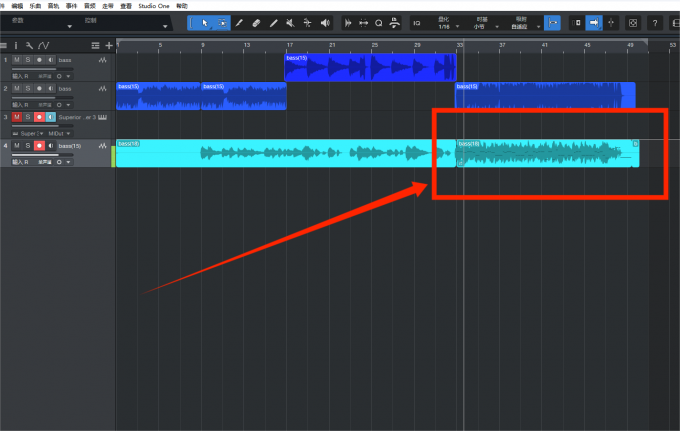Click the waveform icon on track 2
680x431 pixels.
(x=102, y=88)
